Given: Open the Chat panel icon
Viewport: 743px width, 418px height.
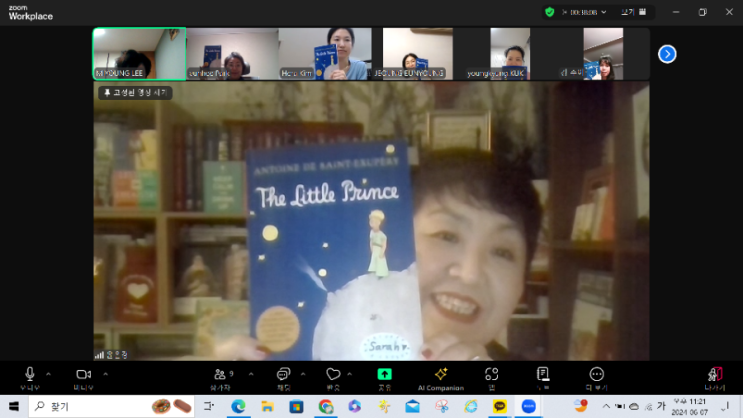Looking at the screenshot, I should coord(283,374).
